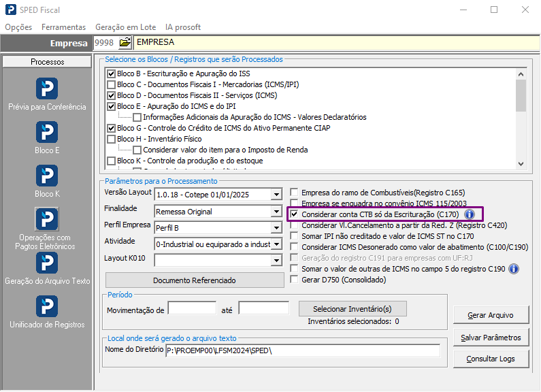Screen dimensions: 541x392
Task: Select Geração do Arquivo Texto icon
Action: coord(47,263)
